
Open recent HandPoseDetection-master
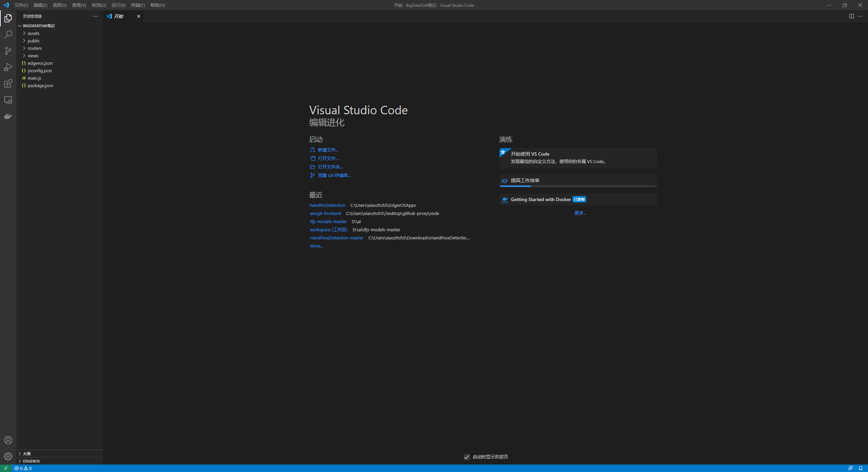[x=336, y=238]
